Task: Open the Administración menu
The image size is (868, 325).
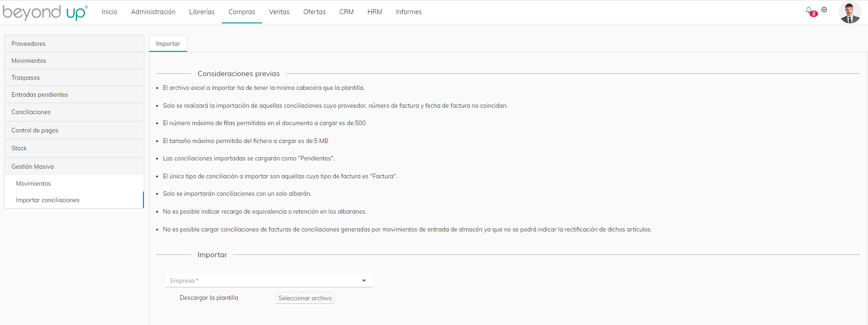Action: pyautogui.click(x=153, y=12)
